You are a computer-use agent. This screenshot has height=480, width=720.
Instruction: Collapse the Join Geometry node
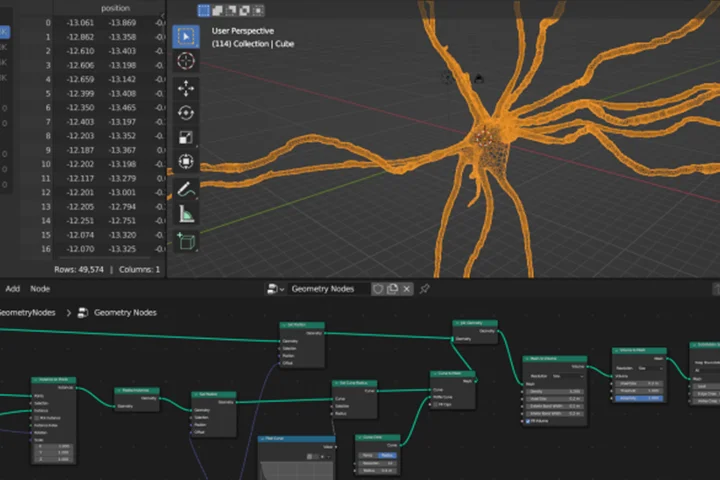click(x=457, y=323)
